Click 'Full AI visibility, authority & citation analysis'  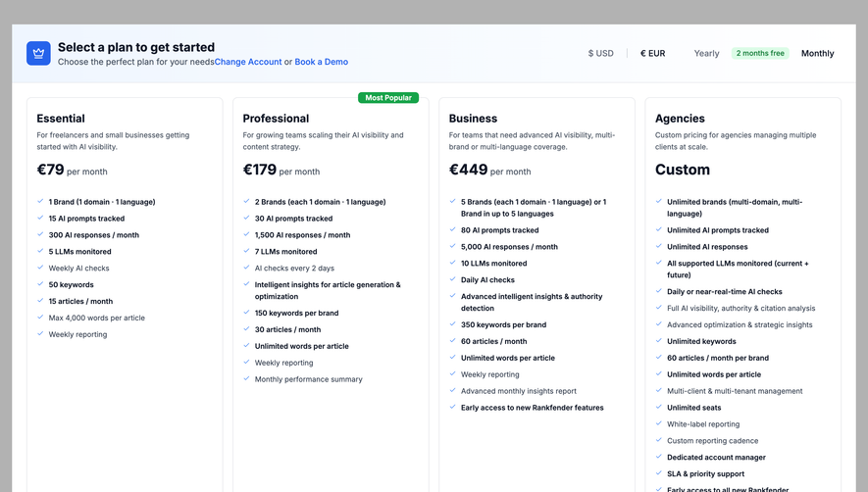(741, 308)
